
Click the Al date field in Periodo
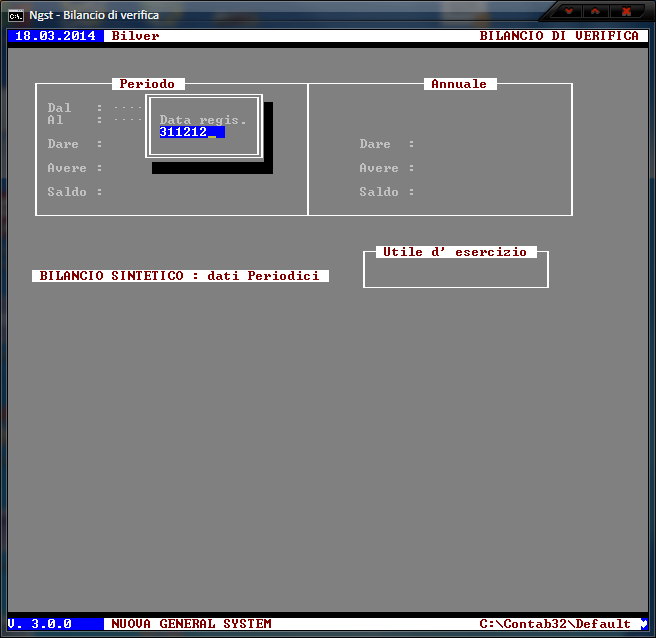click(127, 120)
